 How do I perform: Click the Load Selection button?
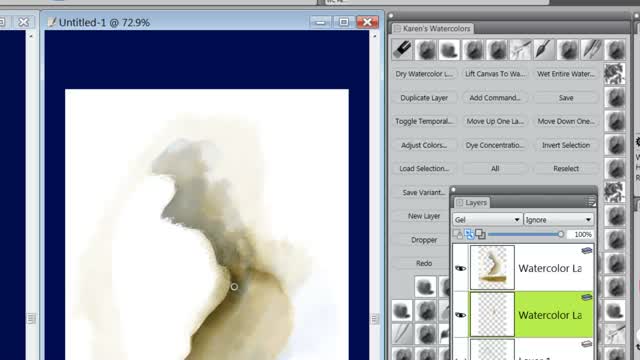click(x=424, y=169)
